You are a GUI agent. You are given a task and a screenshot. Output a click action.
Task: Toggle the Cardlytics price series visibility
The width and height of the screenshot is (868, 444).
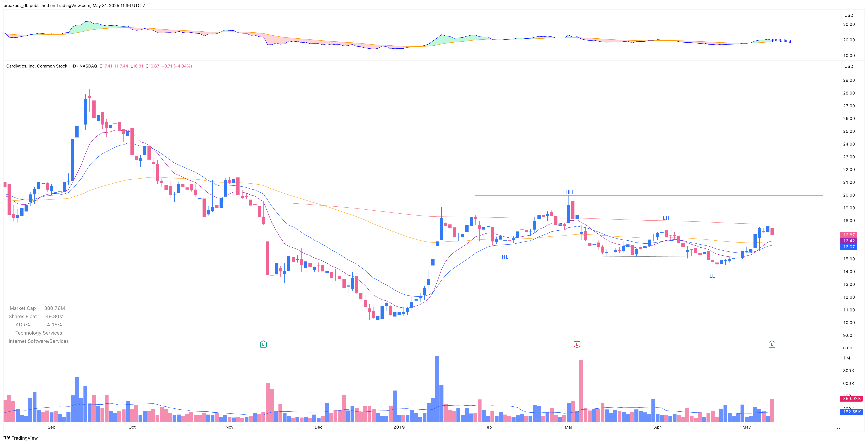point(37,66)
